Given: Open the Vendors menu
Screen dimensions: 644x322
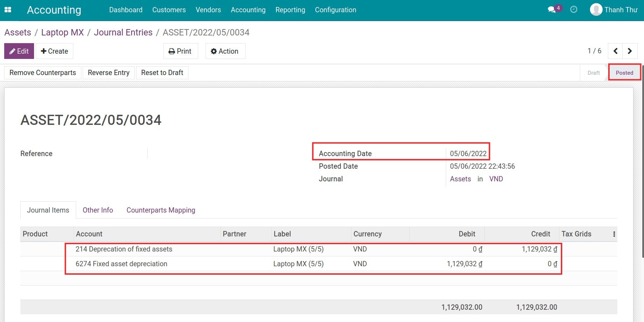Looking at the screenshot, I should tap(208, 10).
